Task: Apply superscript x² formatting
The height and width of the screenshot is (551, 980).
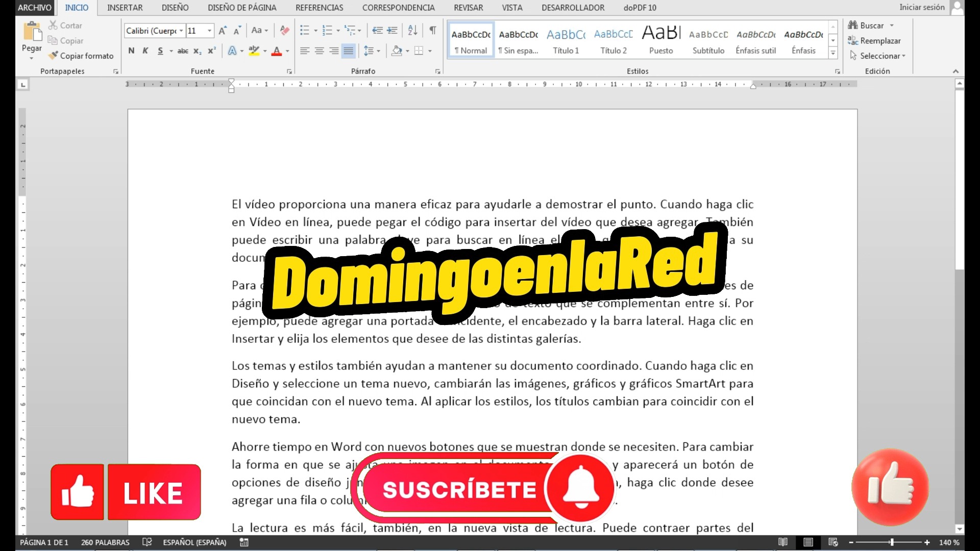Action: [211, 51]
